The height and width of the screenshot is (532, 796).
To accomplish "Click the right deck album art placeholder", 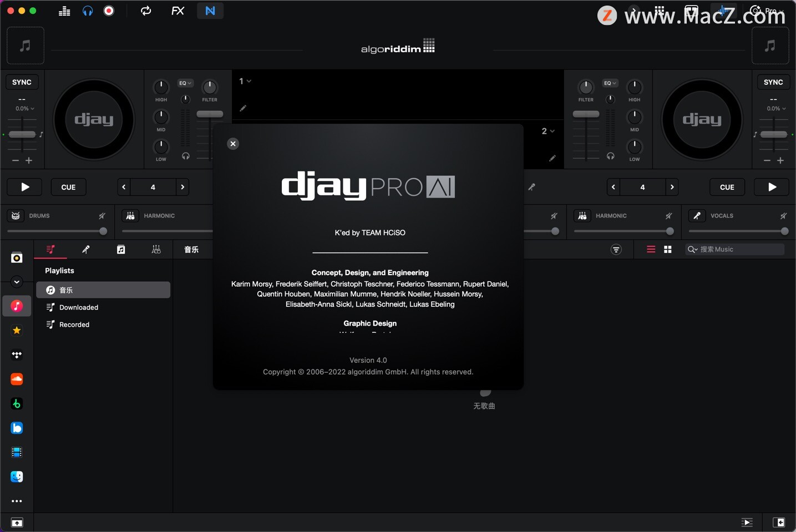I will (x=770, y=45).
